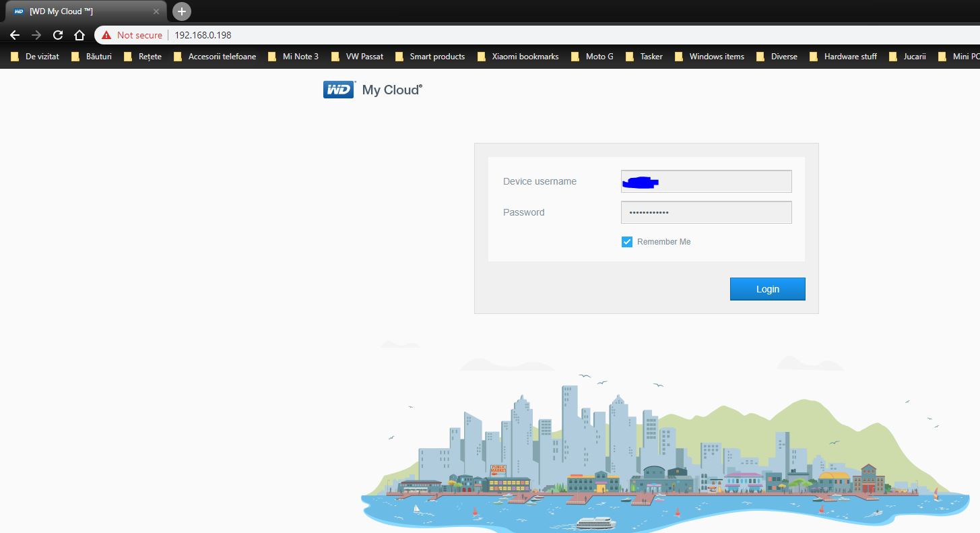
Task: Open the Smart products bookmarks folder
Action: pos(430,57)
